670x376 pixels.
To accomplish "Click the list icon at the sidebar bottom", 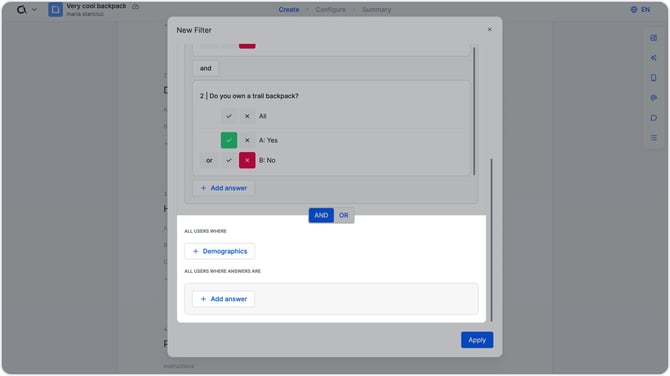I will [x=653, y=138].
